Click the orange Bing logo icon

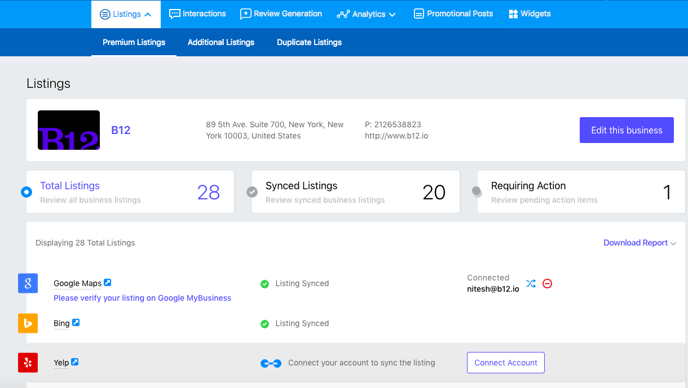[x=28, y=323]
